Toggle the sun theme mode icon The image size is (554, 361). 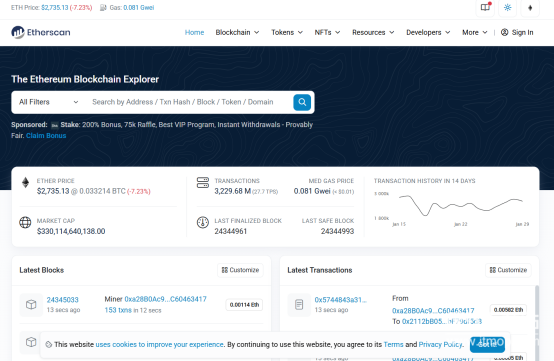pos(507,7)
